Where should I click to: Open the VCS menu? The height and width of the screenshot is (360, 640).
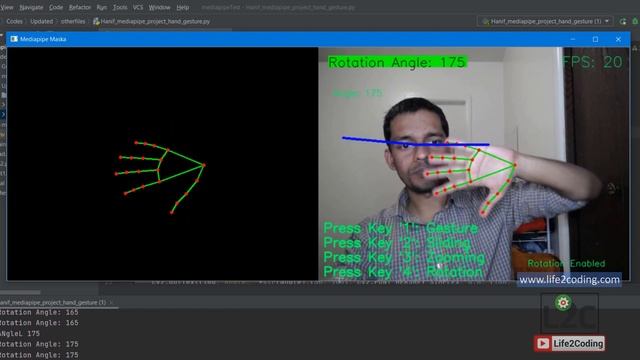(x=138, y=7)
